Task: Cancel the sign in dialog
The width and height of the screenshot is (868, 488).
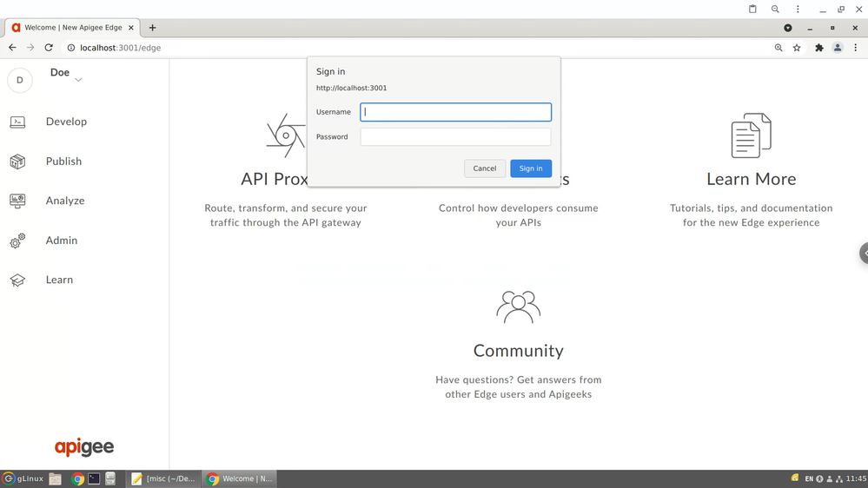Action: (x=484, y=168)
